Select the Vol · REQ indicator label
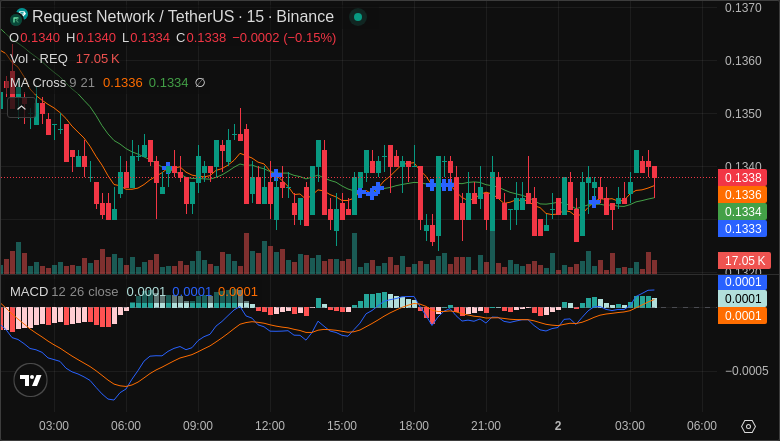The height and width of the screenshot is (441, 780). pos(39,59)
